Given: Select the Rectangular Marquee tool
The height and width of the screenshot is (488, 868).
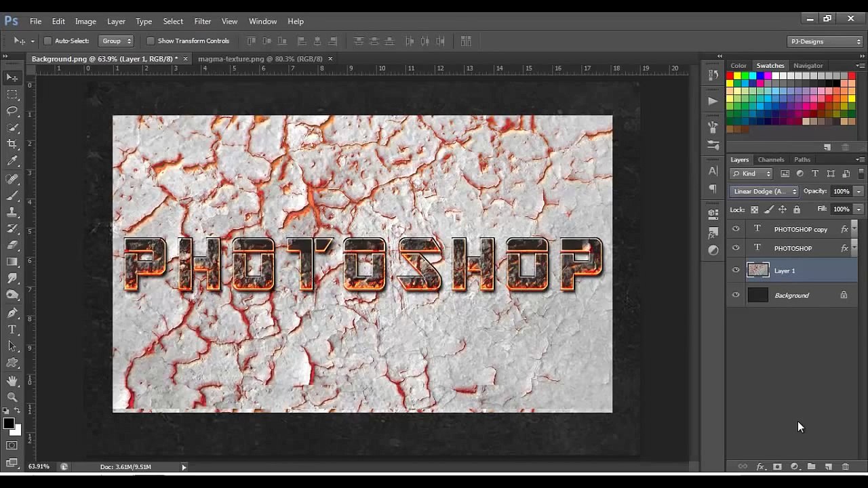Looking at the screenshot, I should [x=12, y=94].
